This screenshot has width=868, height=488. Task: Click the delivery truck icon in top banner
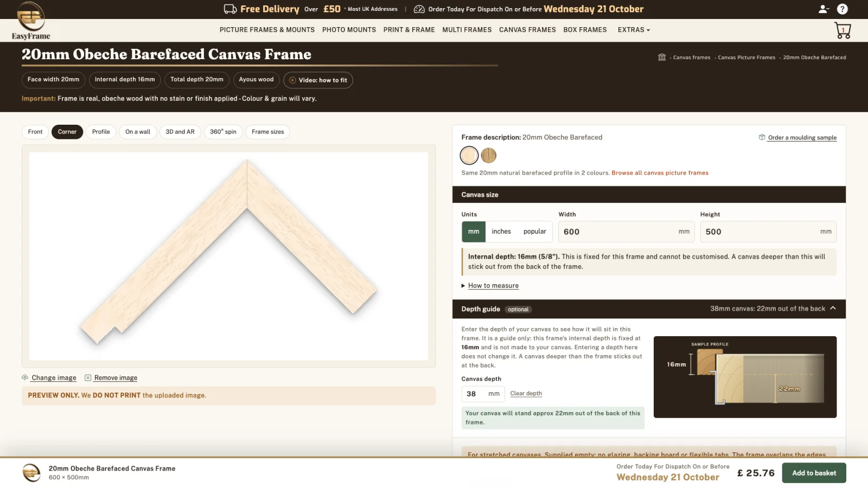click(x=230, y=9)
